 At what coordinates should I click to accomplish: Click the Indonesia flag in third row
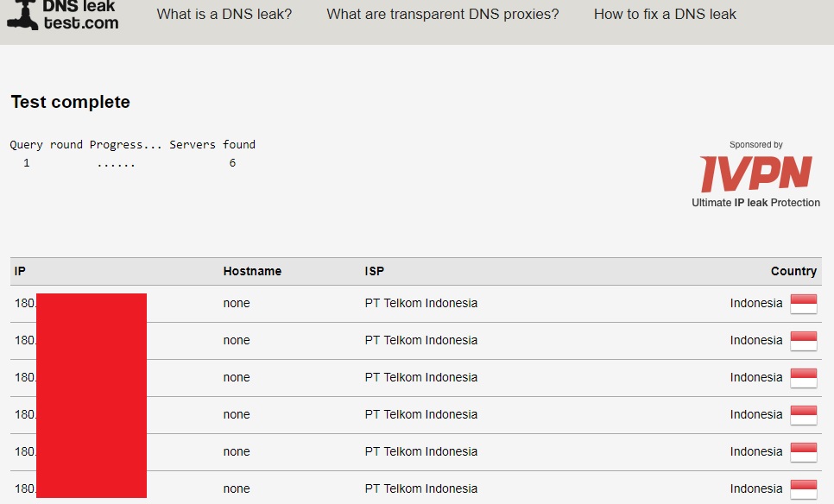[803, 378]
